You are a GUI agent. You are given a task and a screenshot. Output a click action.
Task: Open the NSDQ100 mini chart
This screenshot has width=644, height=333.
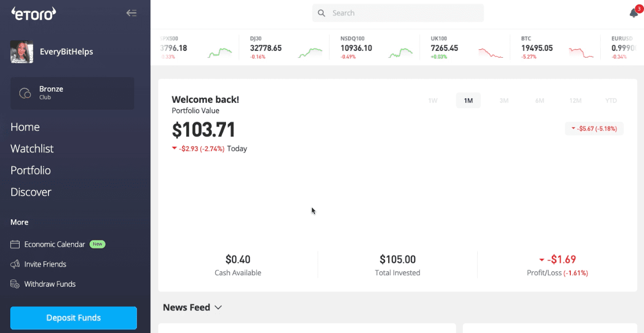pyautogui.click(x=401, y=52)
